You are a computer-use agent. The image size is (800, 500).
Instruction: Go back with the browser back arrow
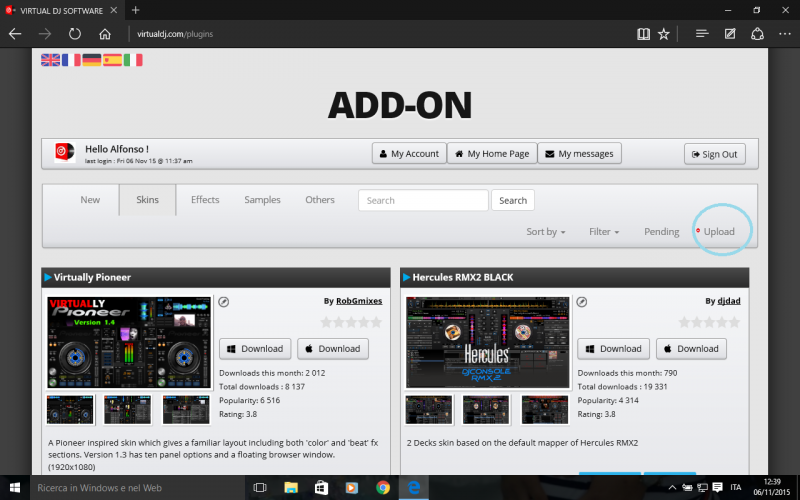pos(15,34)
